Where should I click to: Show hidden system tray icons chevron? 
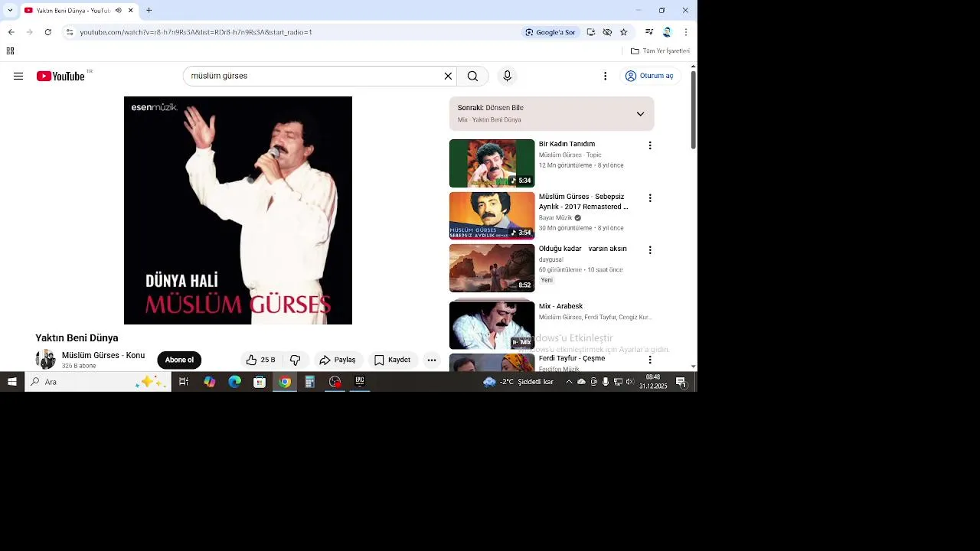[569, 382]
